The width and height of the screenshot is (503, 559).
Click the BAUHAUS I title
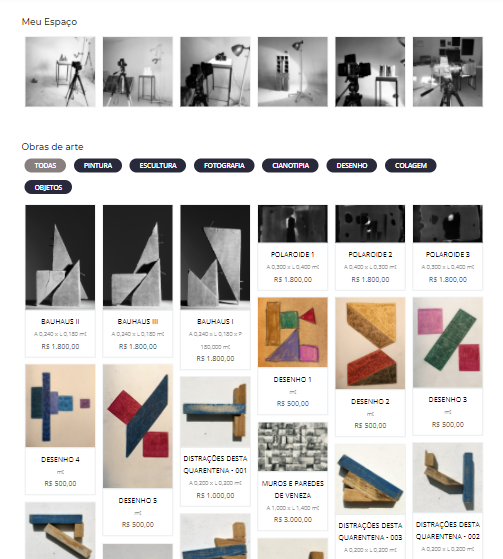[x=215, y=322]
